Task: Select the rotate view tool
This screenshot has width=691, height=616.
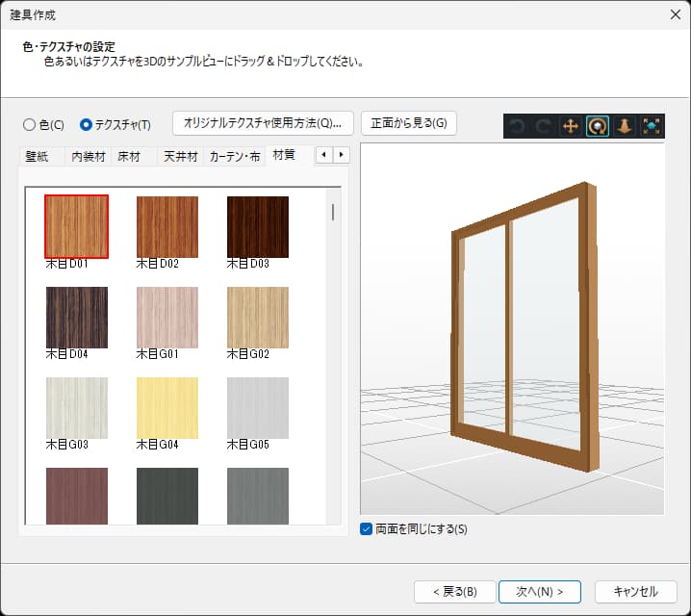Action: click(598, 126)
